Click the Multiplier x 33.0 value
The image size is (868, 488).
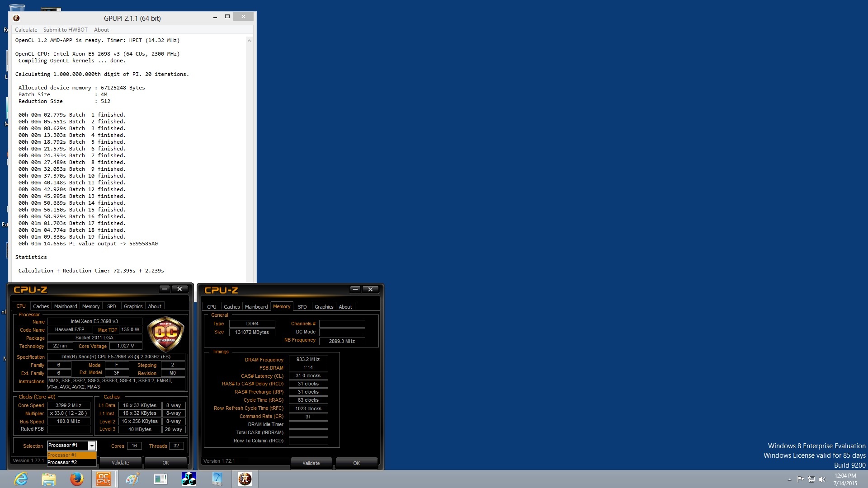pos(69,413)
